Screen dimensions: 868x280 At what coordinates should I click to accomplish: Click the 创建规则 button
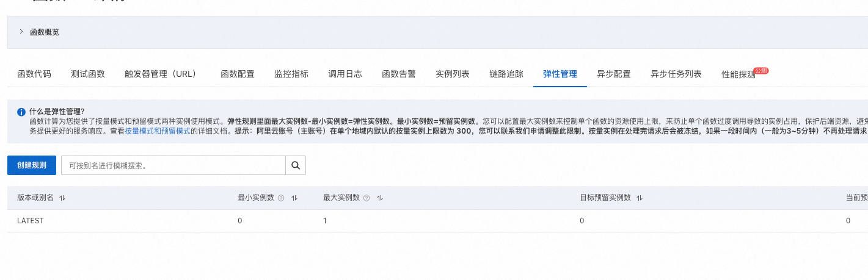32,165
